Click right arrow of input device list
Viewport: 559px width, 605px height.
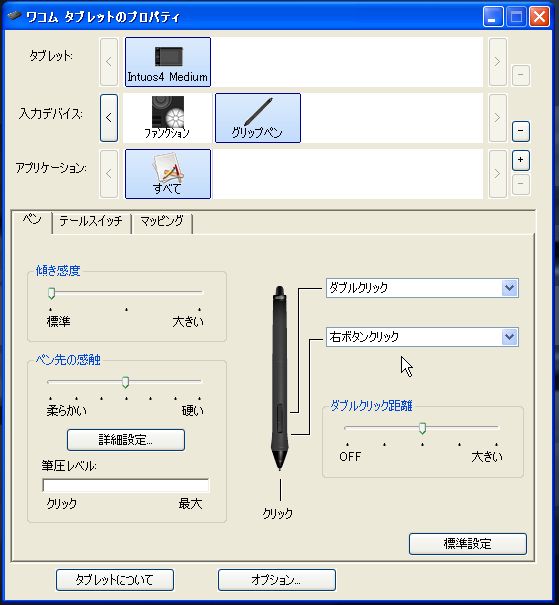498,118
